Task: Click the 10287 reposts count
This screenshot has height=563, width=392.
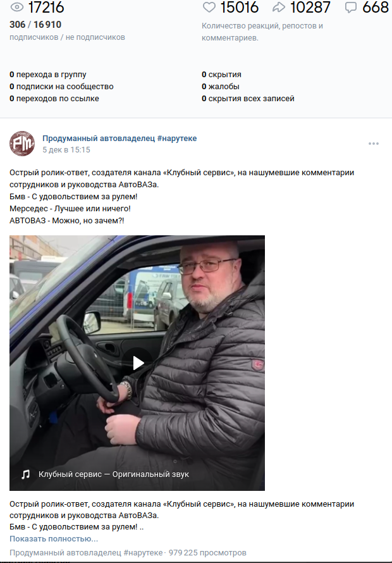Action: point(310,7)
